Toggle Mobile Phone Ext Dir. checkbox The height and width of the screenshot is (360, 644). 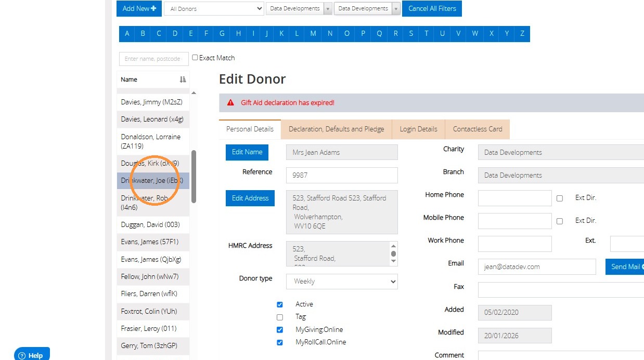(560, 221)
